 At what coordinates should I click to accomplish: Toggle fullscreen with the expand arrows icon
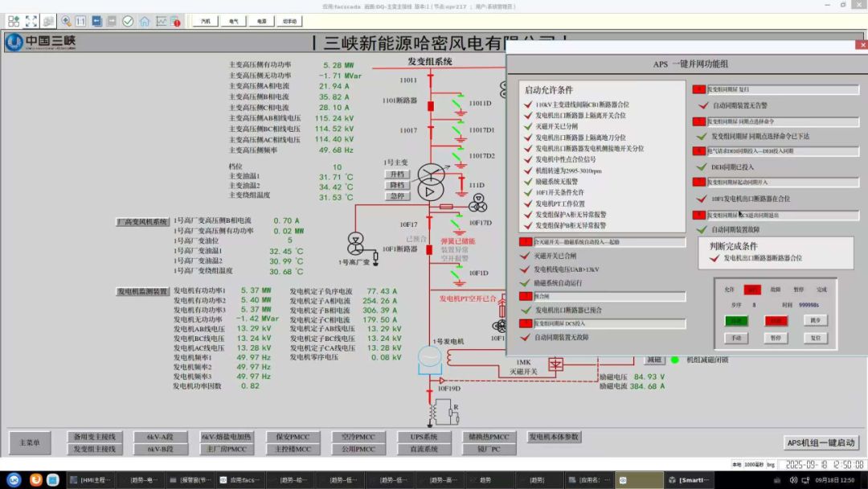coord(31,21)
